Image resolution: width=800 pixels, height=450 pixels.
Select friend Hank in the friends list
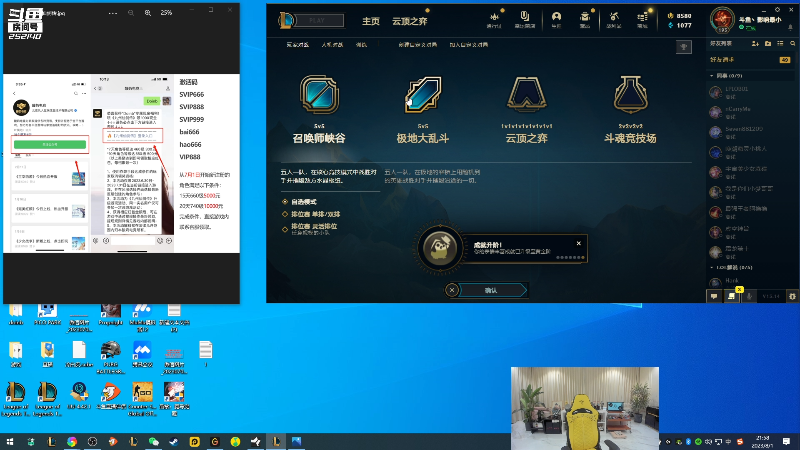750,282
